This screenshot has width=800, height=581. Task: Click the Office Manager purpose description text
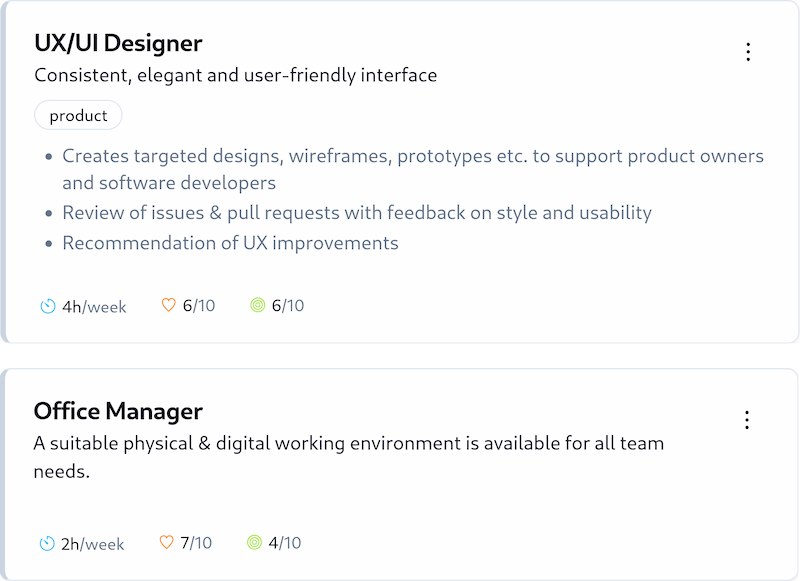pyautogui.click(x=348, y=443)
